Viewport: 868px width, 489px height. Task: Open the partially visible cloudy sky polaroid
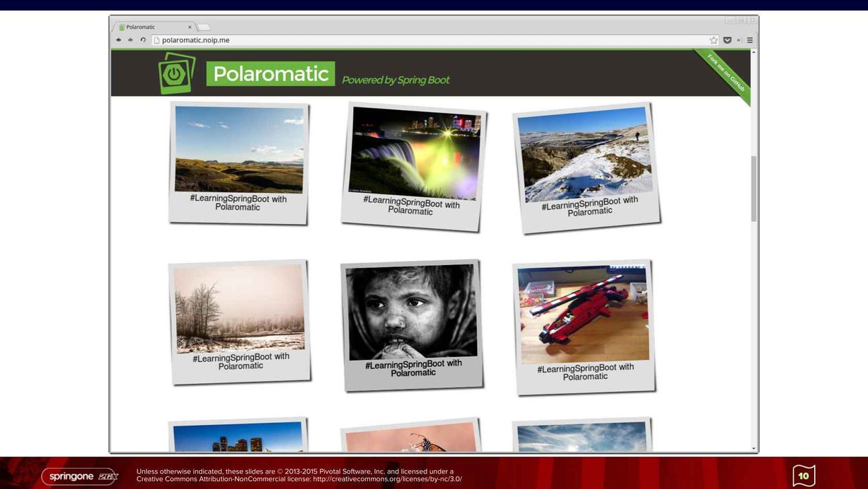pyautogui.click(x=582, y=435)
